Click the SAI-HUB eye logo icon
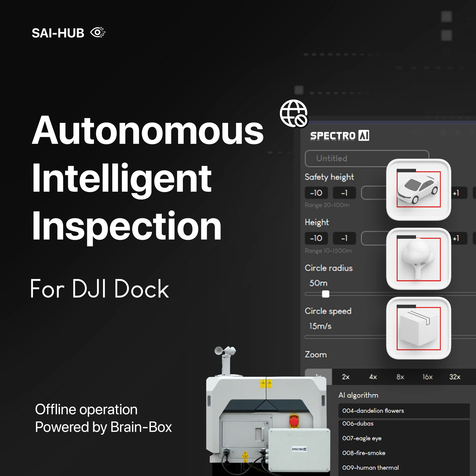The width and height of the screenshot is (476, 476). click(x=98, y=32)
